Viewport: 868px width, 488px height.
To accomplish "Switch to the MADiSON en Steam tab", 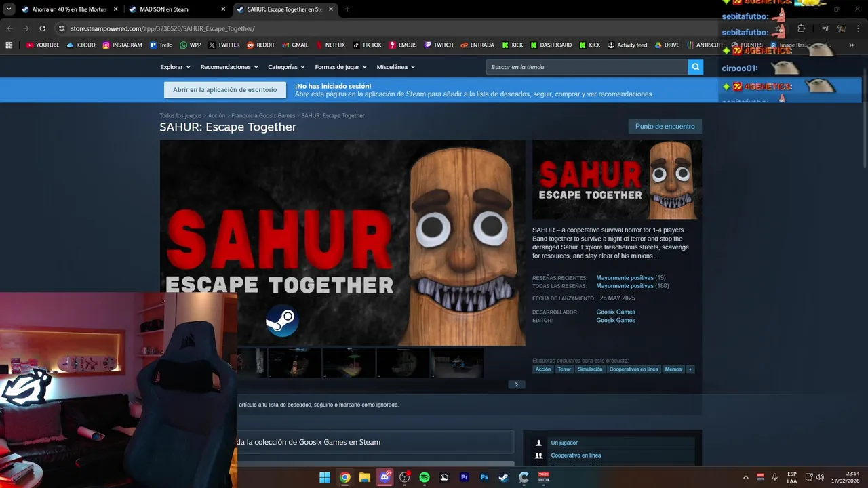I will click(x=178, y=9).
